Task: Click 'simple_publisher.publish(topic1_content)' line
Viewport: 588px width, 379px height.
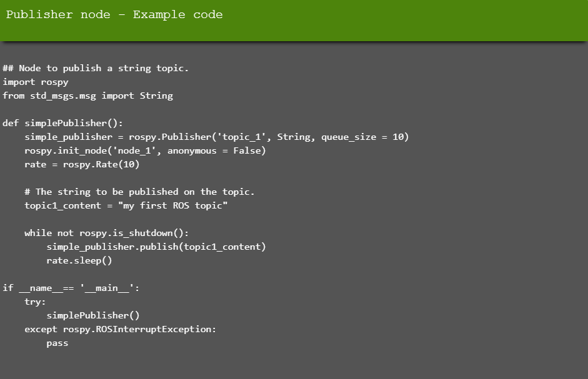Action: point(156,247)
